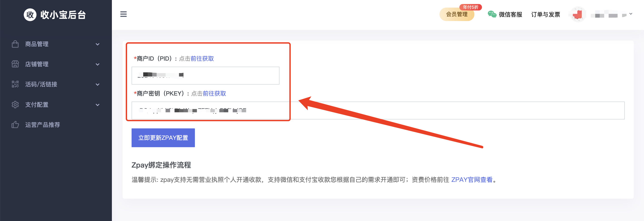Expand the 店铺管理 sidebar section
Image resolution: width=644 pixels, height=221 pixels.
point(98,64)
